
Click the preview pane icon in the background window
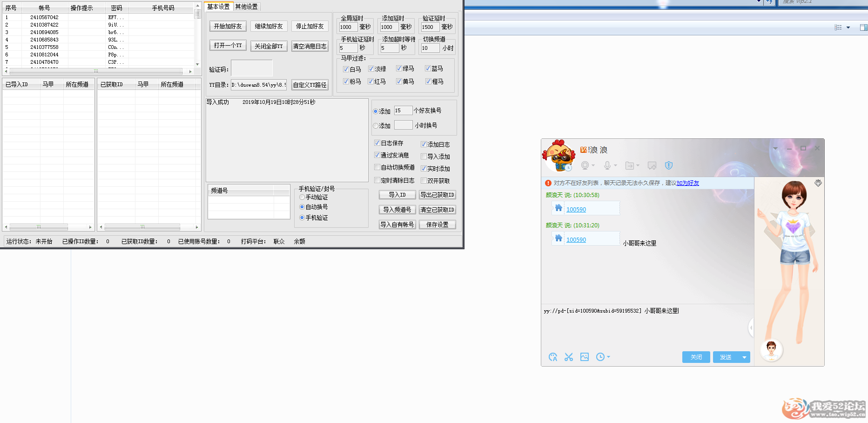[x=863, y=27]
